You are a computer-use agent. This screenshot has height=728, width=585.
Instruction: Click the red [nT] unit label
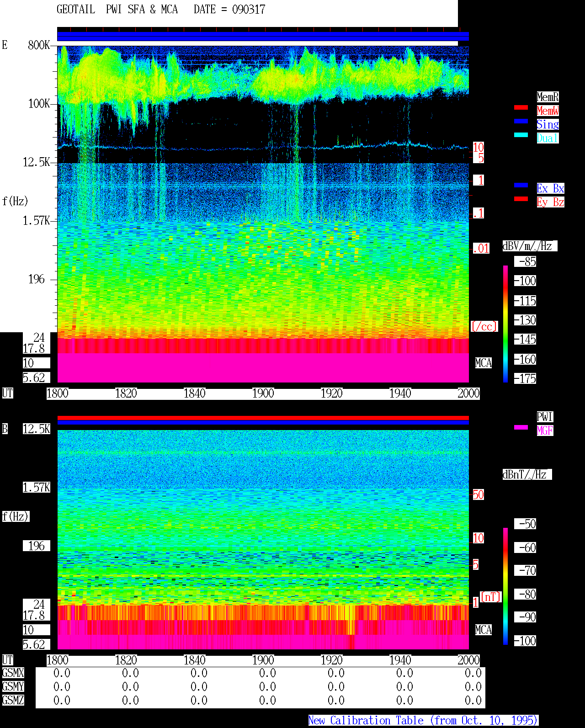tap(491, 597)
